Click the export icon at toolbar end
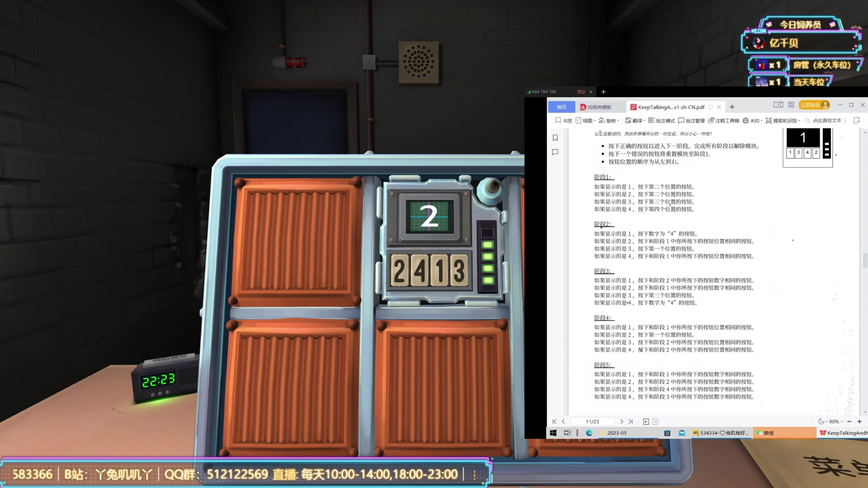Image resolution: width=868 pixels, height=488 pixels. (857, 121)
